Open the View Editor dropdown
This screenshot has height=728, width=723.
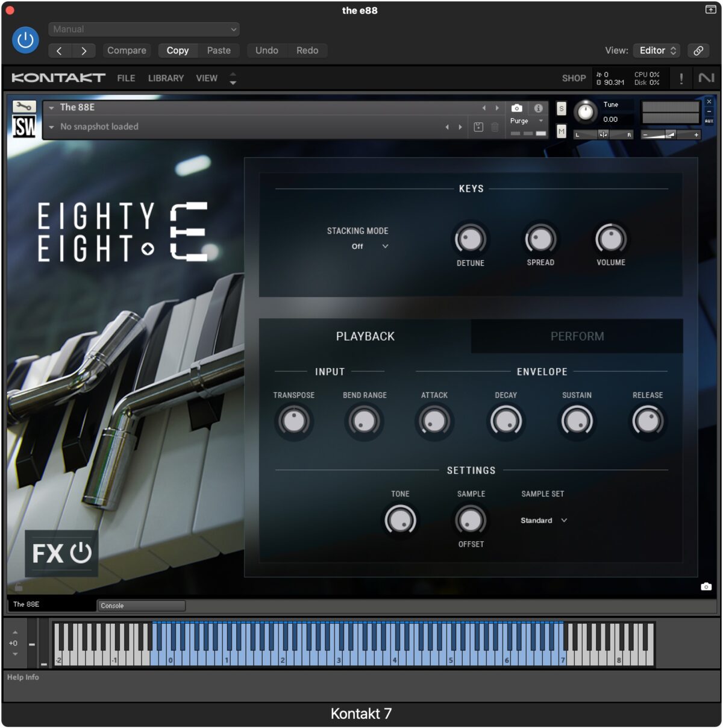click(x=657, y=51)
